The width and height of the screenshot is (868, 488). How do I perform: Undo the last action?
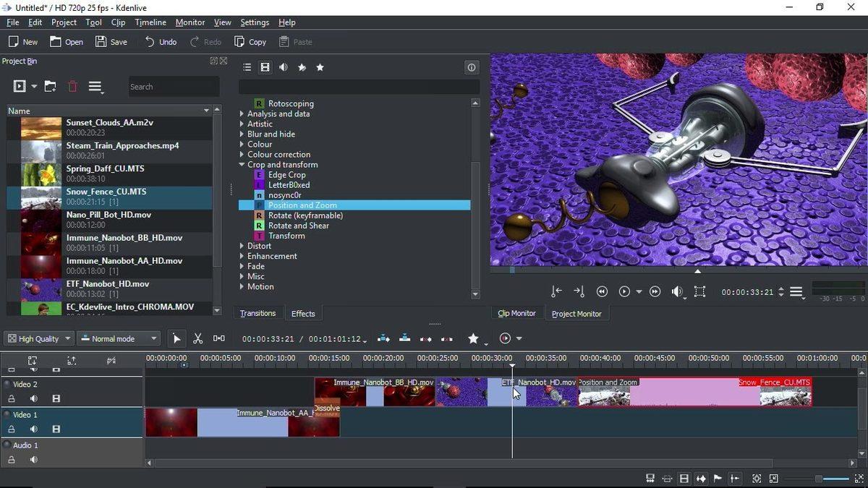pos(159,41)
